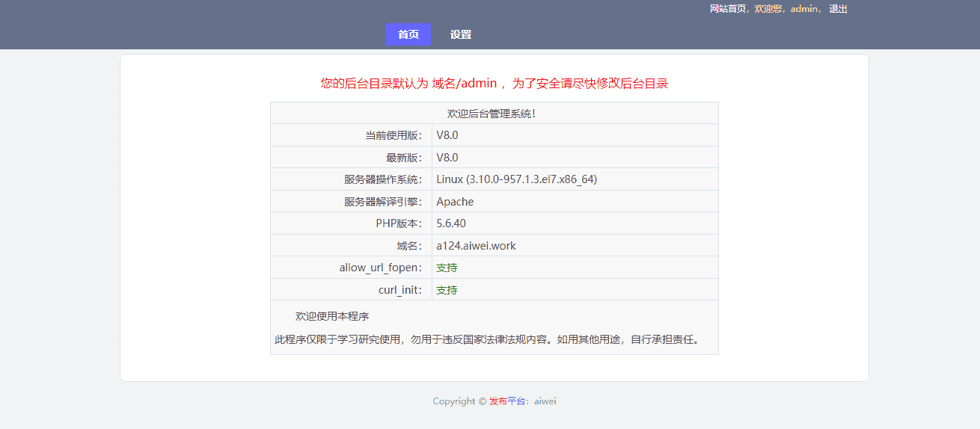Click the Linux operating system value
980x429 pixels.
click(516, 179)
